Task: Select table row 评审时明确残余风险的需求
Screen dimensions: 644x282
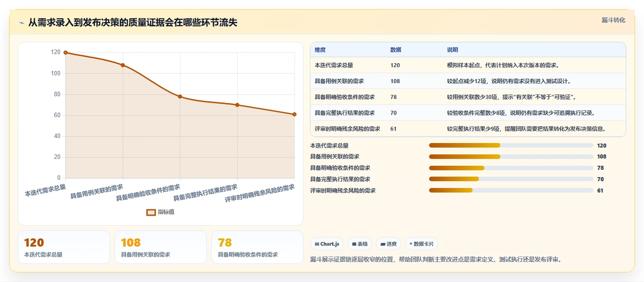Action: pos(468,129)
